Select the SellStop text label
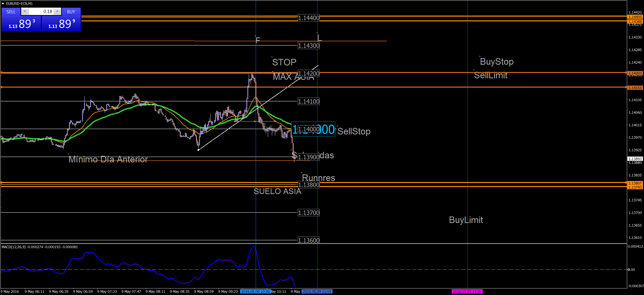 (354, 131)
